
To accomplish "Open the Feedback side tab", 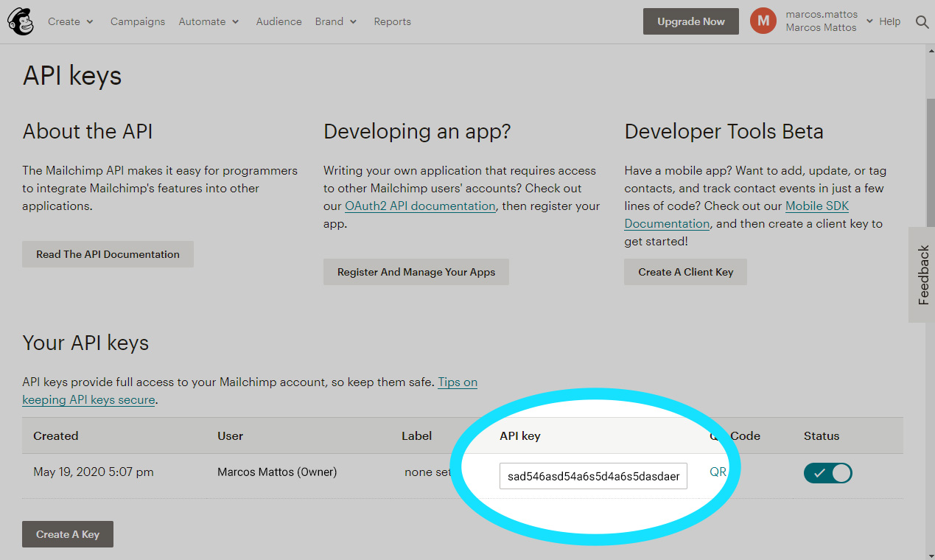I will [922, 274].
